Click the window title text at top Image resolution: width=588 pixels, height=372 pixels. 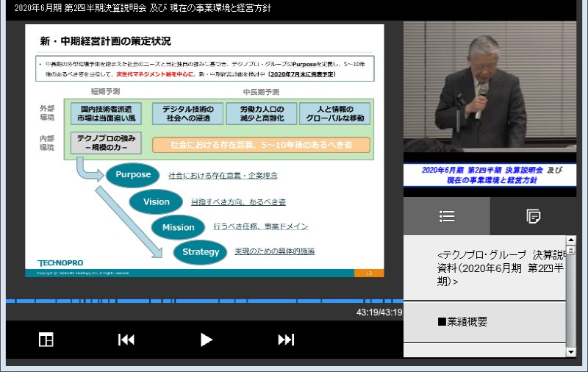(143, 8)
